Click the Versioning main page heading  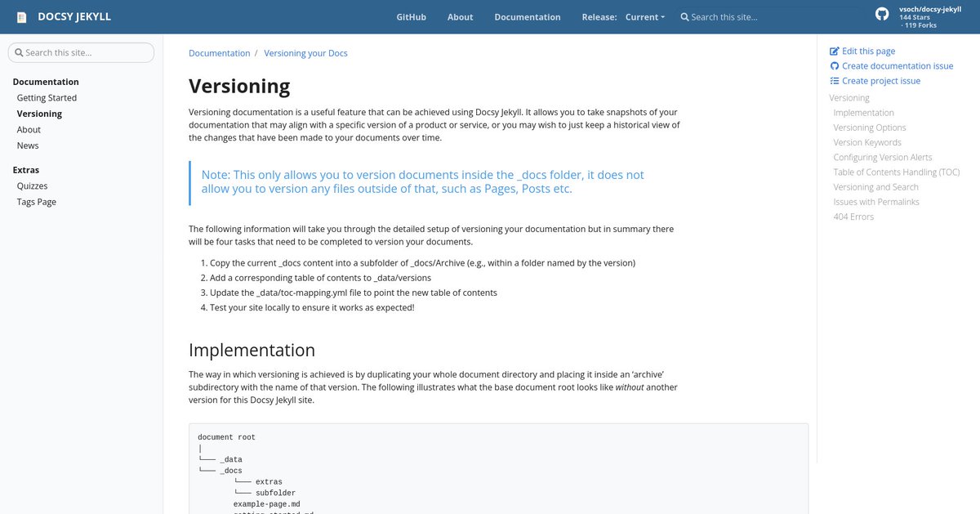tap(239, 86)
